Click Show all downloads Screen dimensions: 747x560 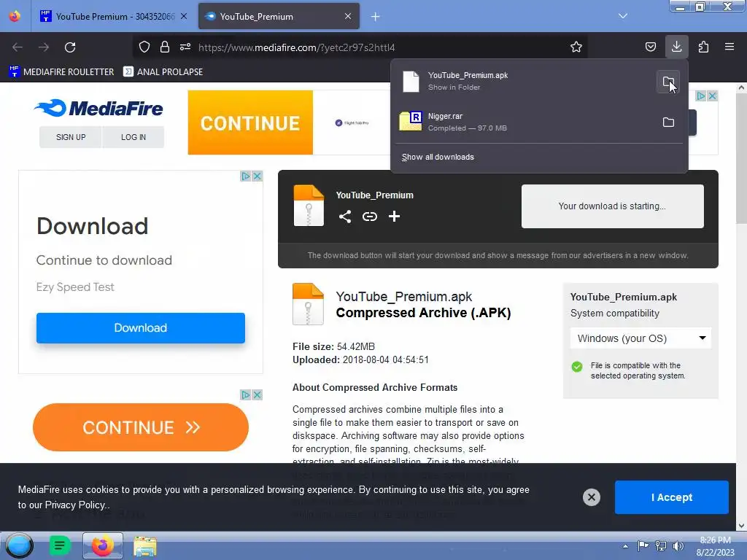(438, 157)
